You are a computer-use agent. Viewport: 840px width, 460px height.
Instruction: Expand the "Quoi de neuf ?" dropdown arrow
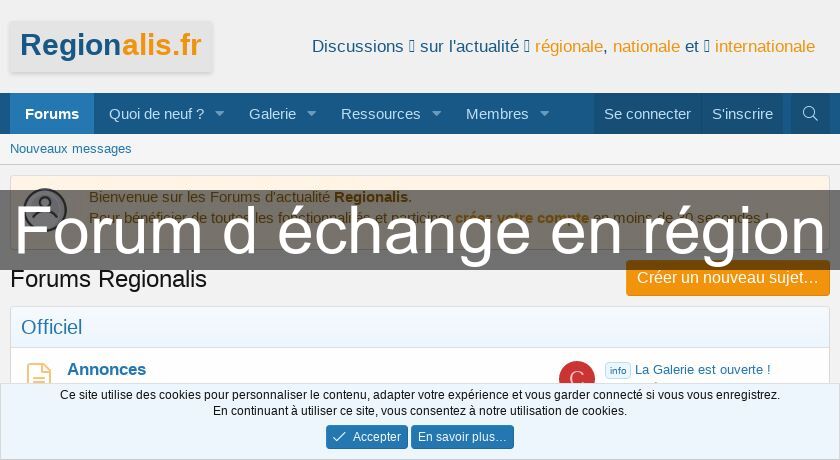[x=220, y=114]
